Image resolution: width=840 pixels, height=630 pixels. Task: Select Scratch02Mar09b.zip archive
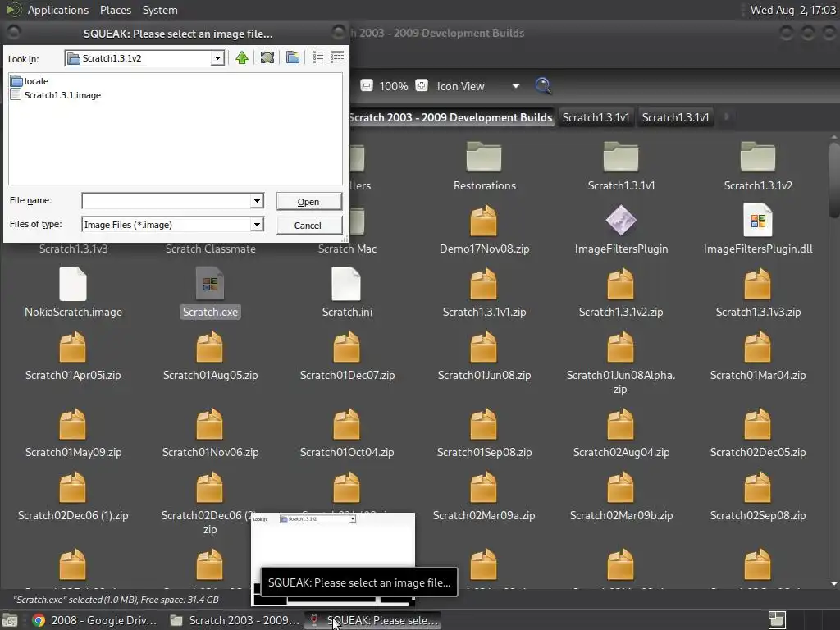click(x=621, y=496)
